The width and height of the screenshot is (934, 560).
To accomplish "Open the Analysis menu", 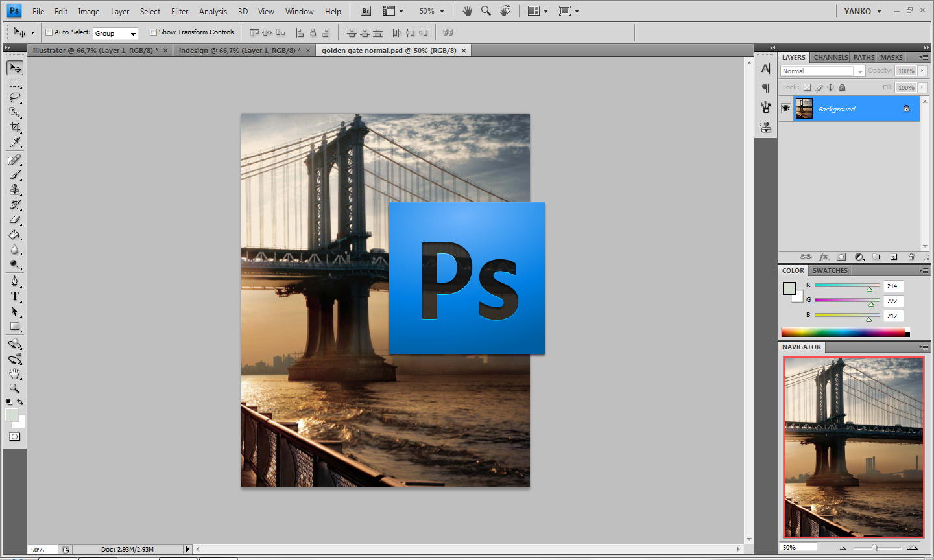I will pos(213,11).
